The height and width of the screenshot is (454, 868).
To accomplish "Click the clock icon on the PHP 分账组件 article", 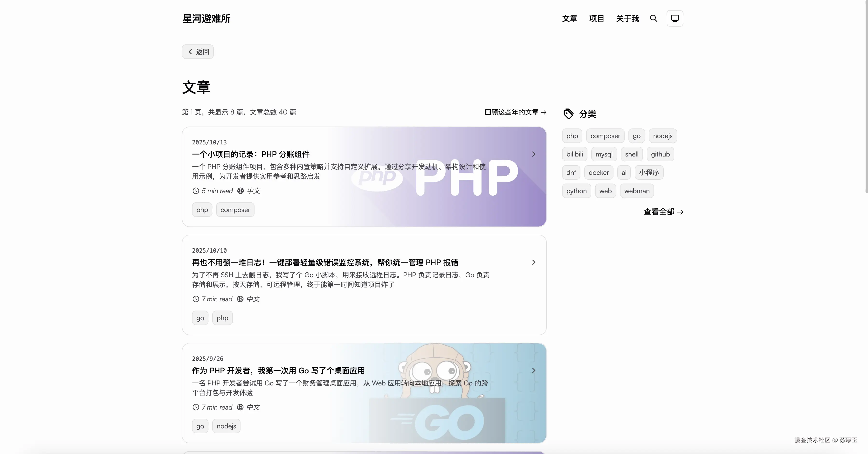I will (196, 191).
